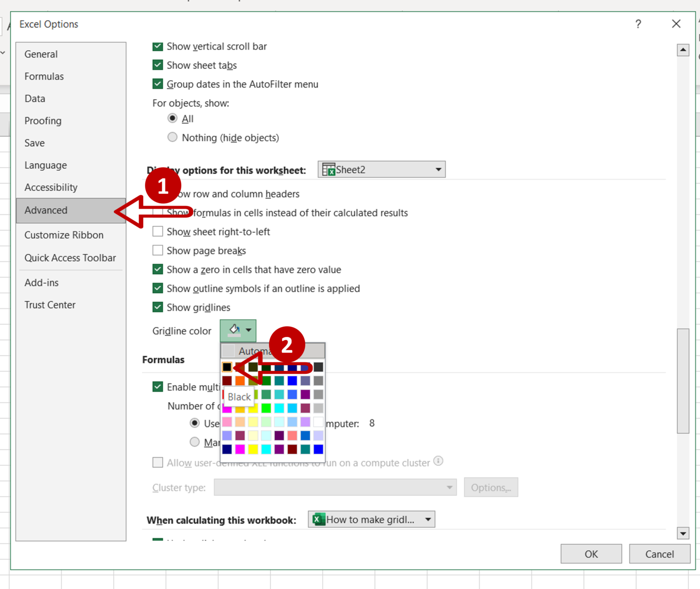Image resolution: width=700 pixels, height=589 pixels.
Task: Choose the peach tan color swatch
Action: click(240, 421)
